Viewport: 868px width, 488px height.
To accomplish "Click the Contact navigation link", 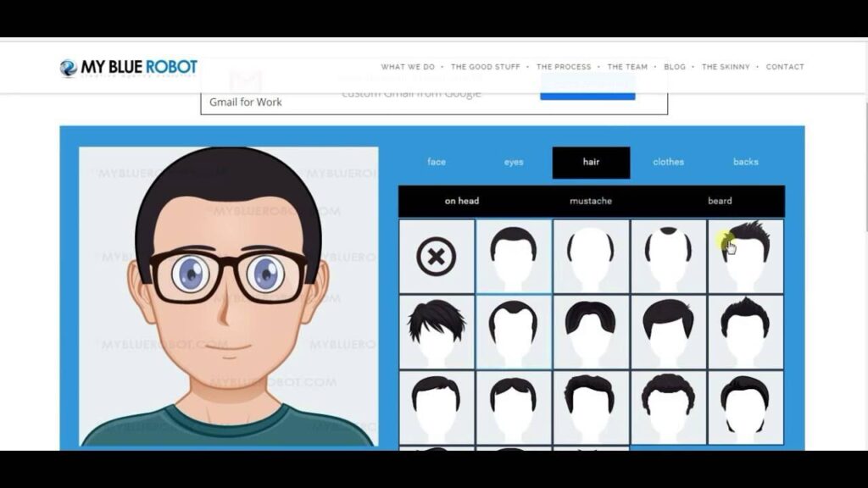I will point(785,67).
